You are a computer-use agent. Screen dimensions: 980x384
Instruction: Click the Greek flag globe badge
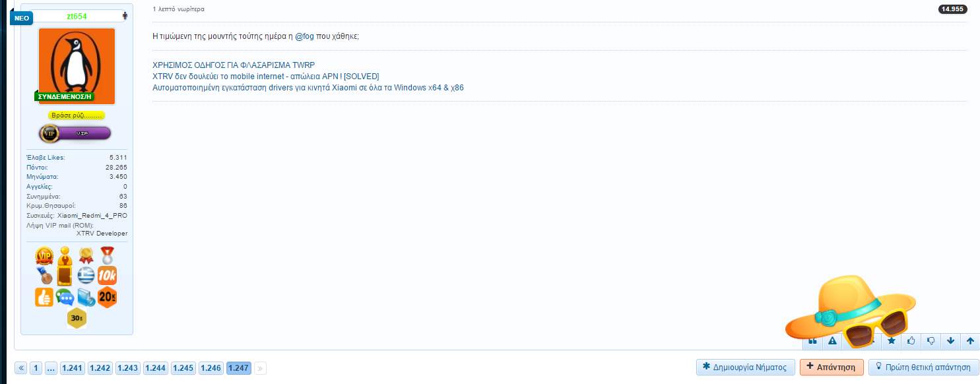point(86,275)
